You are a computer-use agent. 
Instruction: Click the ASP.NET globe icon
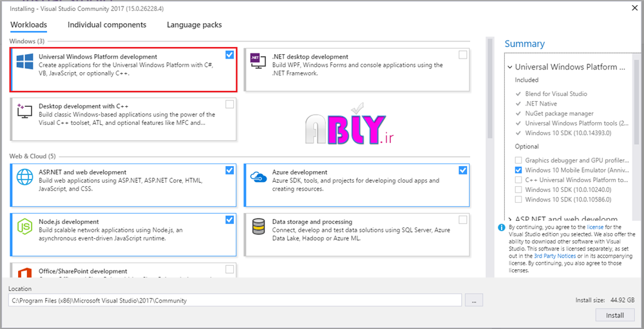[x=24, y=176]
